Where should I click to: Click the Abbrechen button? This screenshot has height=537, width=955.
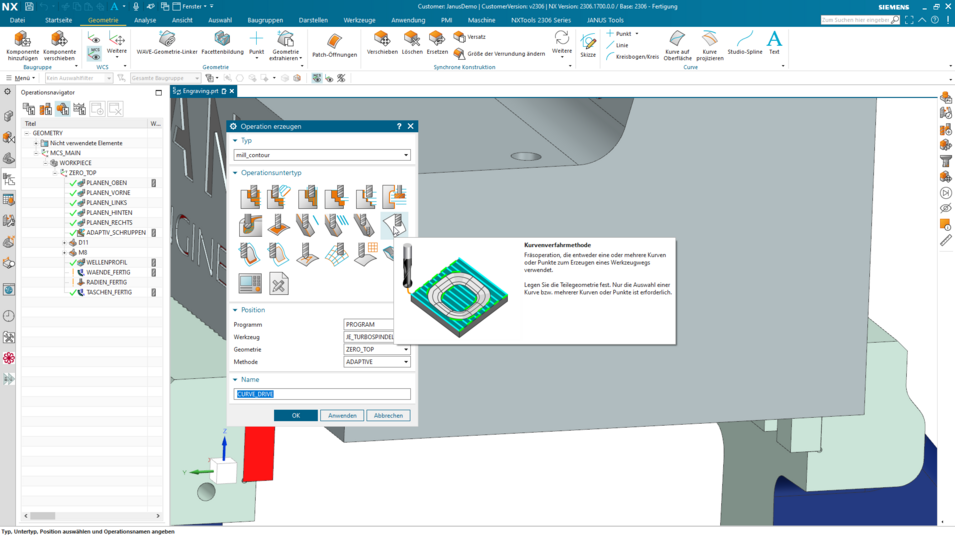click(x=389, y=416)
